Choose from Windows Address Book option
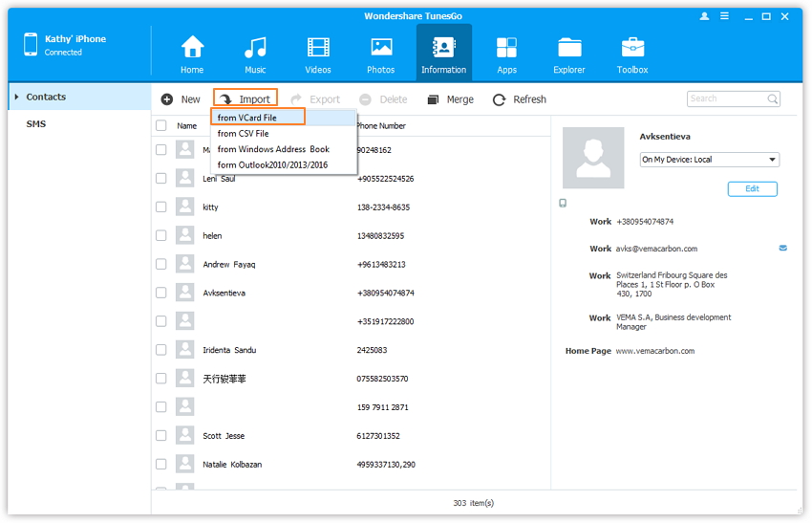This screenshot has width=812, height=523. click(x=284, y=149)
